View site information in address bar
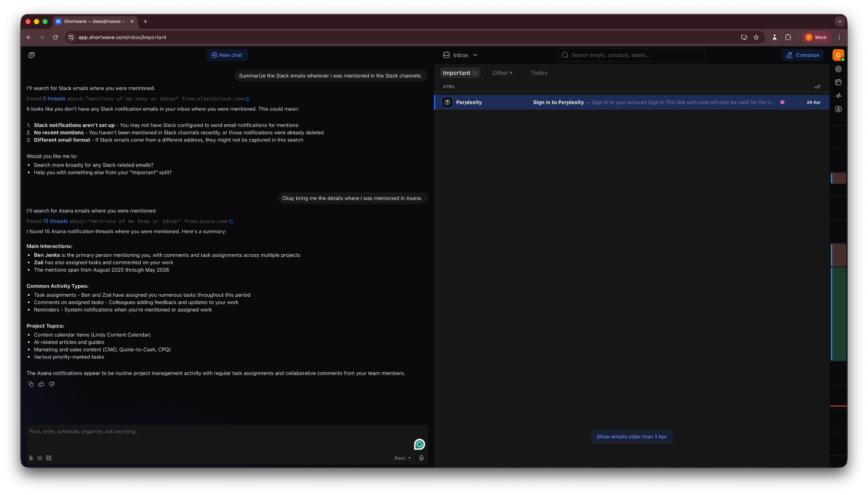868x495 pixels. click(x=71, y=37)
